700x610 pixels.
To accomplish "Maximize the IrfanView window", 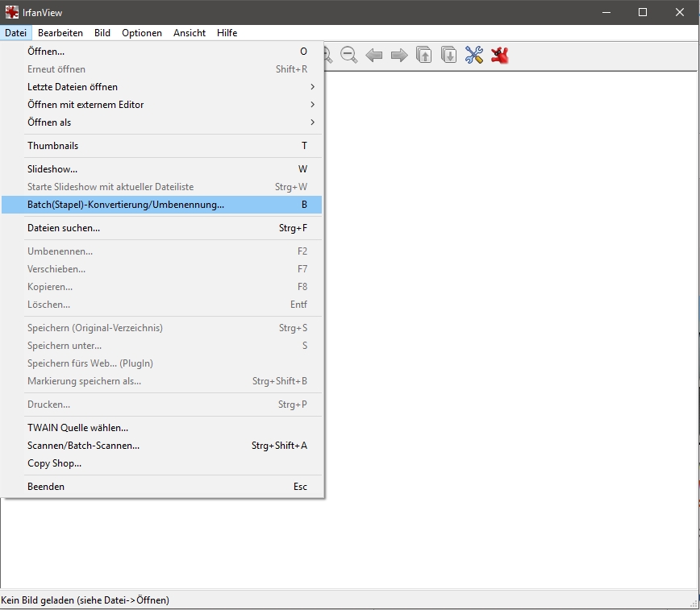I will point(643,12).
